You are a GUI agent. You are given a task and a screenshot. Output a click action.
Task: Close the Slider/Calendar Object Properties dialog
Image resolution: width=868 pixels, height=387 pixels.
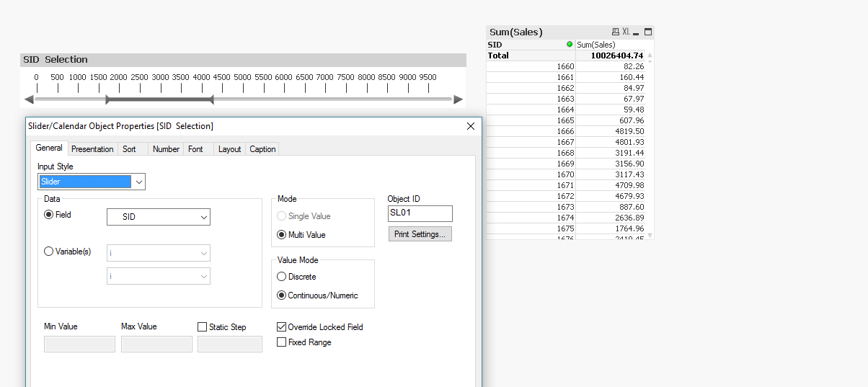click(x=471, y=126)
